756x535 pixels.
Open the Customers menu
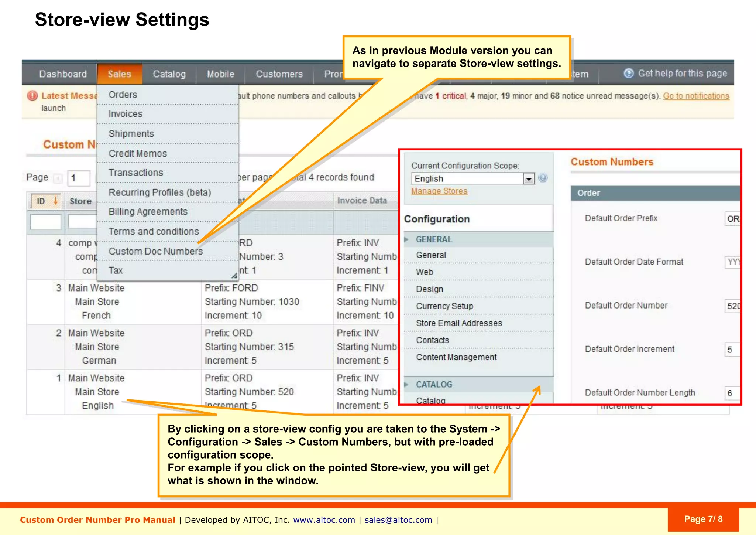[279, 74]
